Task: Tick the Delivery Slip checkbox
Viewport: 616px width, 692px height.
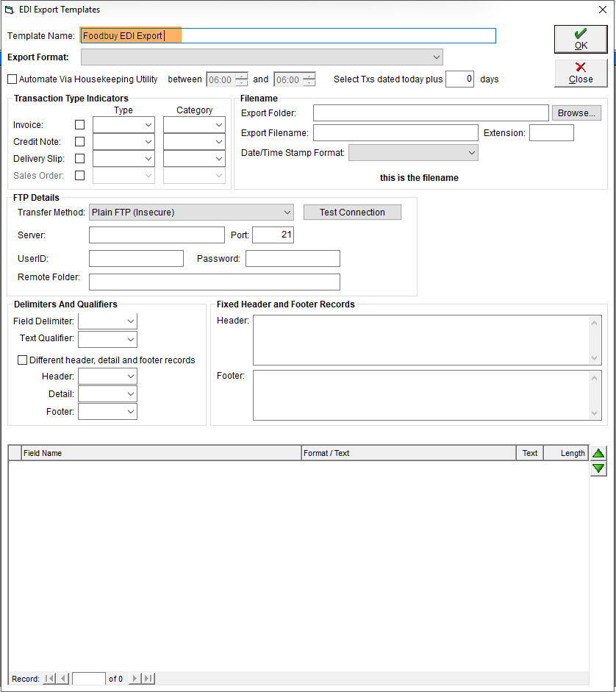Action: (80, 158)
